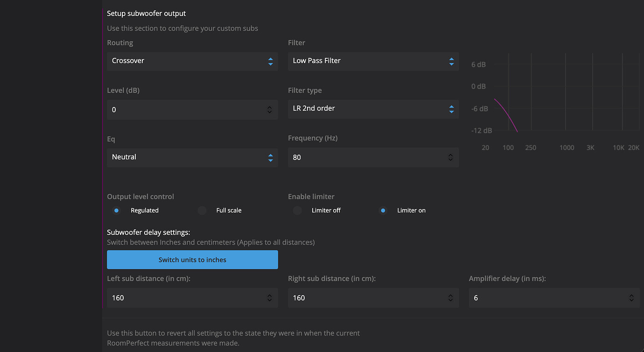Click the Left sub distance stepper arrows

pos(269,298)
